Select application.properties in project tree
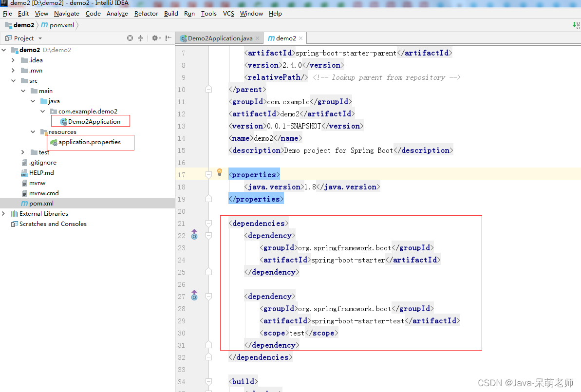Screen dimensions: 581x392 [x=89, y=142]
